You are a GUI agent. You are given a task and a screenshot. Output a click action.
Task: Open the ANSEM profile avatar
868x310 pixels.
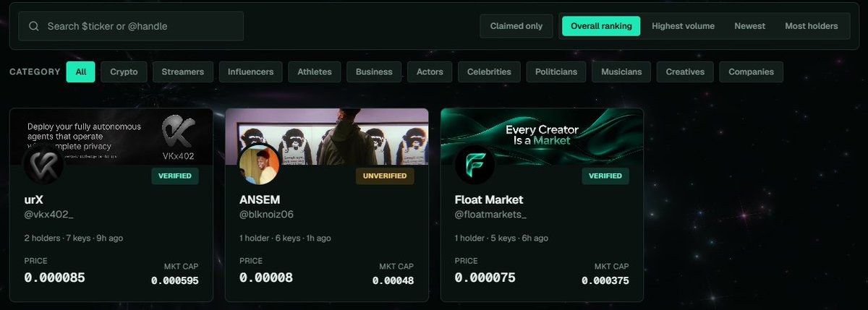coord(259,165)
